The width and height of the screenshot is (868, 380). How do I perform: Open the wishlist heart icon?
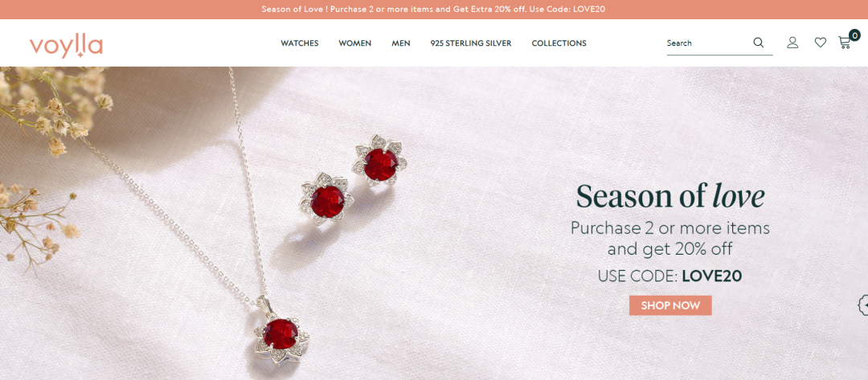pyautogui.click(x=821, y=43)
